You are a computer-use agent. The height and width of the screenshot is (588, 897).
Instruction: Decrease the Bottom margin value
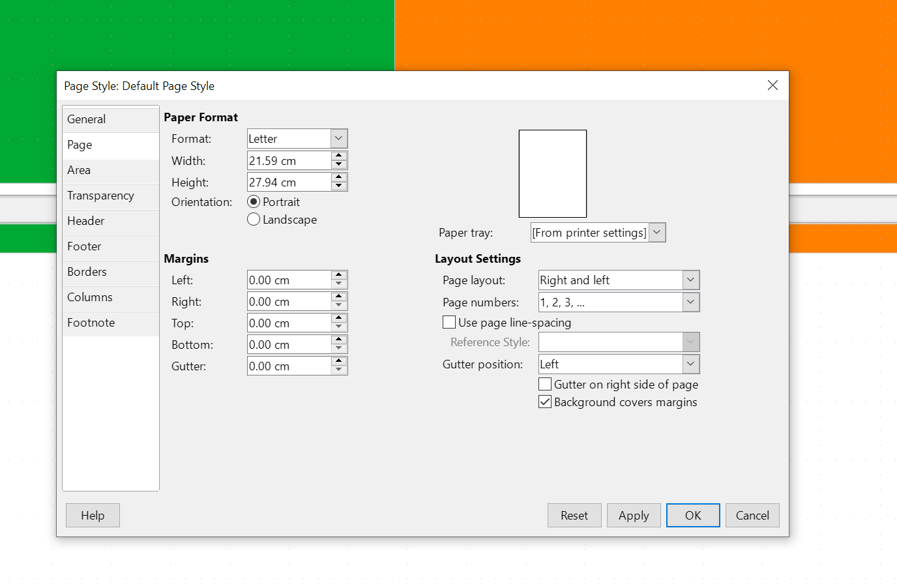pyautogui.click(x=339, y=349)
